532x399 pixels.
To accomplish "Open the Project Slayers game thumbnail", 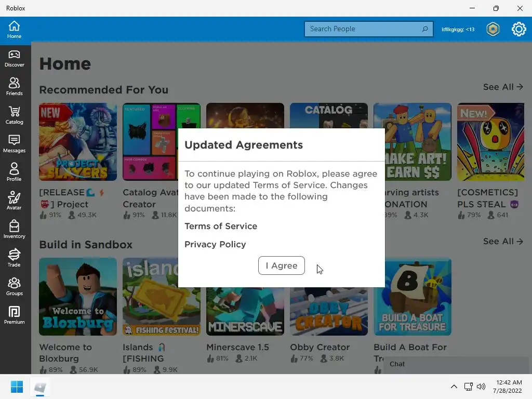I will (78, 142).
